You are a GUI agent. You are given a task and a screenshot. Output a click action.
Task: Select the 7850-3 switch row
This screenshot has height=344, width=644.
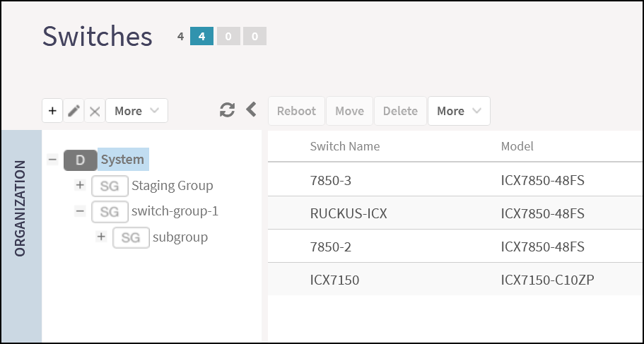tap(455, 179)
